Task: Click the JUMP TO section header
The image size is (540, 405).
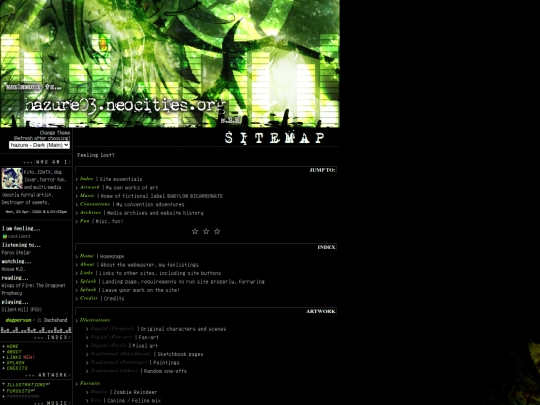Action: [322, 170]
